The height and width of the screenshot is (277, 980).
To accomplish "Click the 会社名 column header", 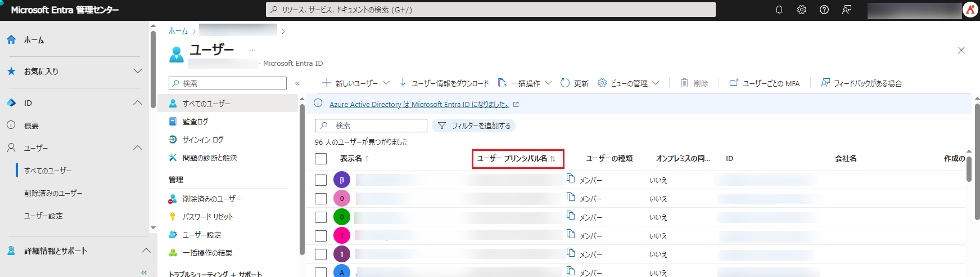I will tap(846, 159).
